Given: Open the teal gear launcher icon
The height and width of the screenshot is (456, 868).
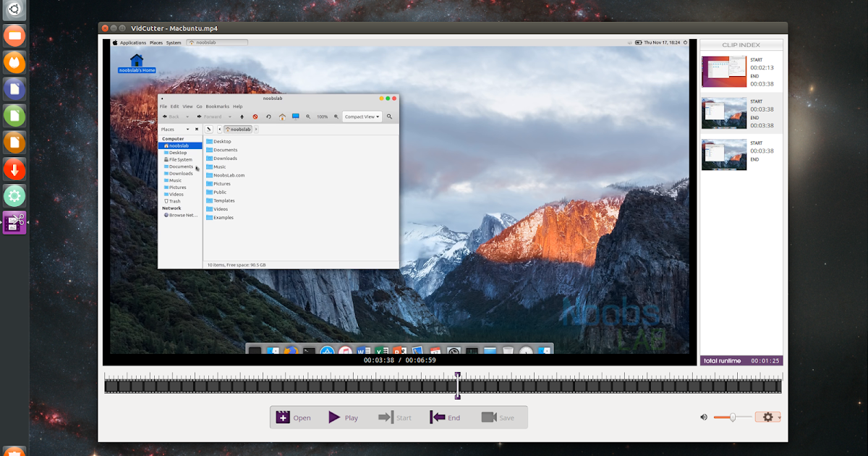Looking at the screenshot, I should click(14, 196).
